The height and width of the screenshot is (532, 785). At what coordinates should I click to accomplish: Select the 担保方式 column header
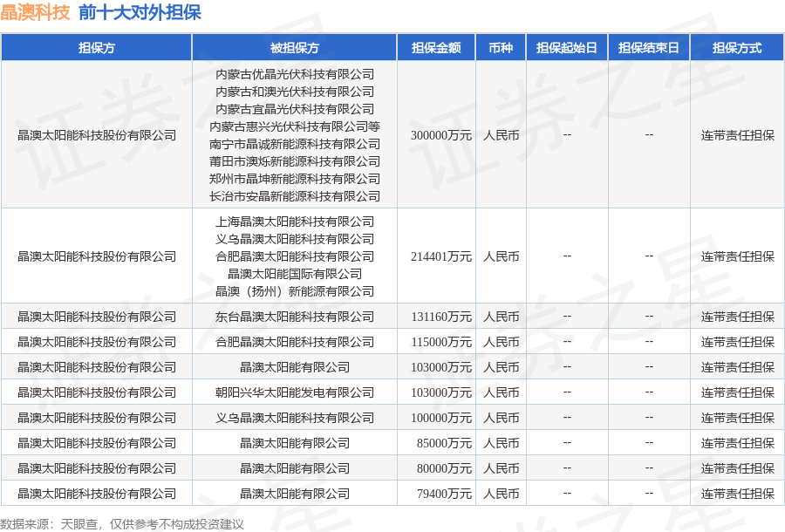point(737,48)
